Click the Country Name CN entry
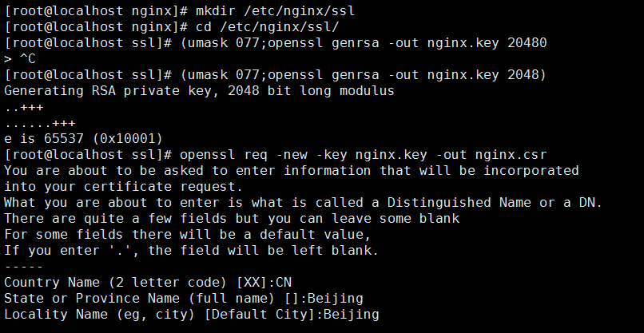Image resolution: width=644 pixels, height=333 pixels. (148, 283)
